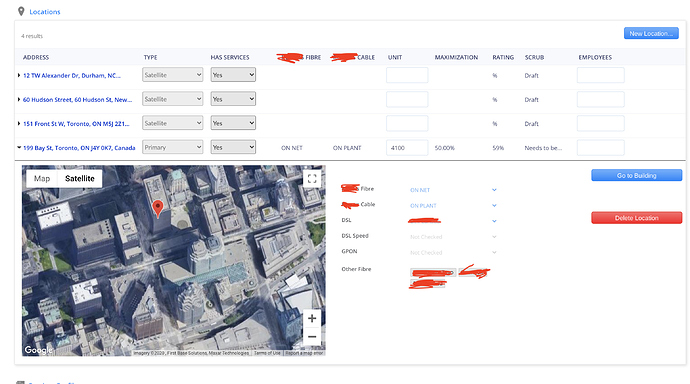
Task: Click Draft status for 12 TW Alexander Dr
Action: point(531,76)
